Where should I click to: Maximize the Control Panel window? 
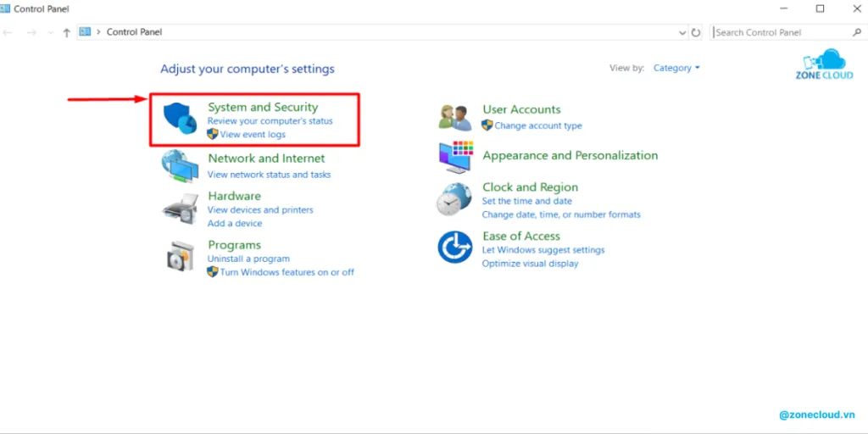(820, 8)
